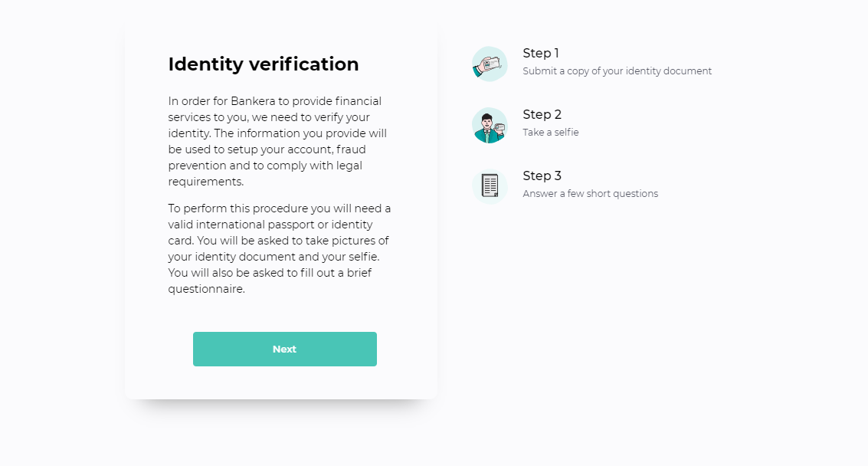Screen dimensions: 868x466
Task: Click the word 'questionnaire.' ending the text
Action: click(x=207, y=289)
